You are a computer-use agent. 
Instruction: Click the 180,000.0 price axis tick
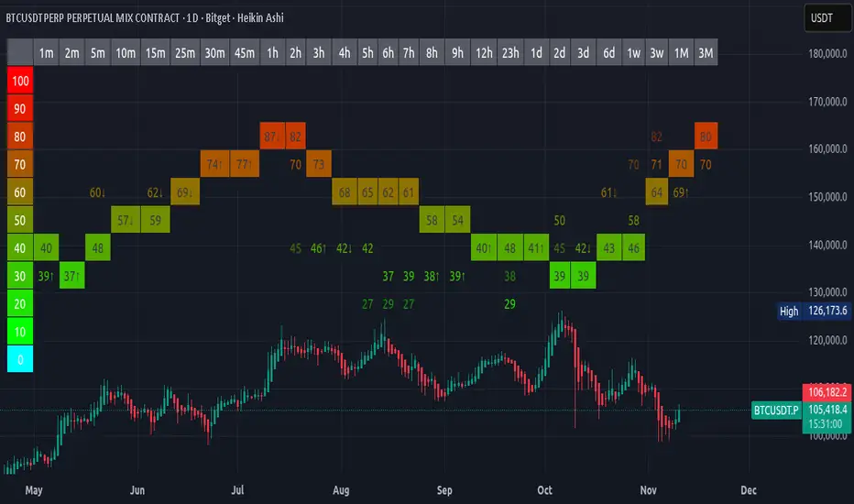coord(827,53)
